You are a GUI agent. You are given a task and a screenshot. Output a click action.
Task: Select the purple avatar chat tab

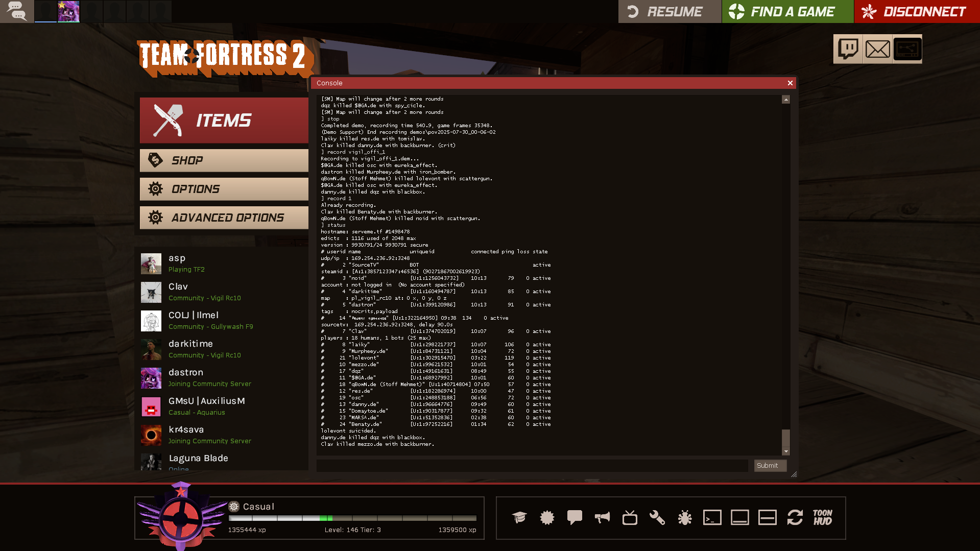click(68, 11)
